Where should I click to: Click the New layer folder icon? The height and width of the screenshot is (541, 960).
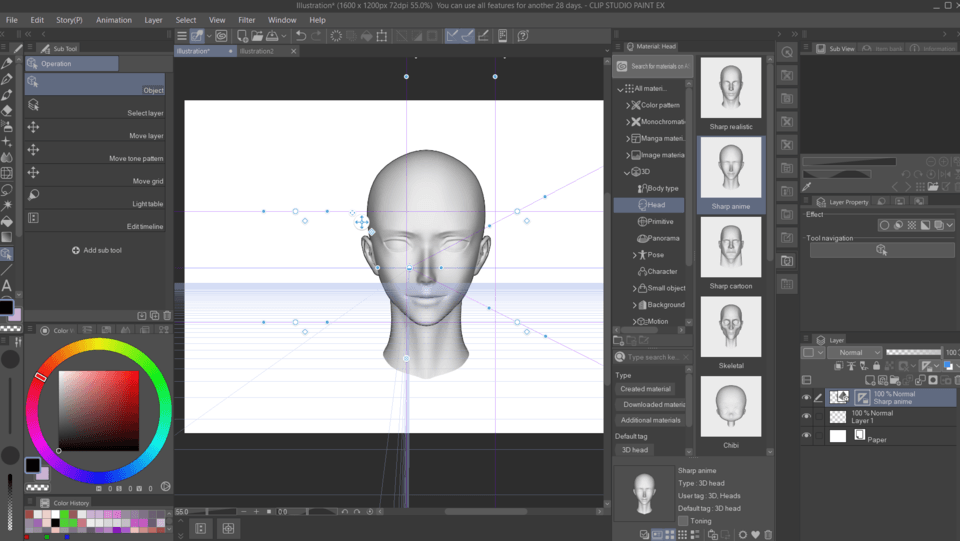tap(894, 380)
